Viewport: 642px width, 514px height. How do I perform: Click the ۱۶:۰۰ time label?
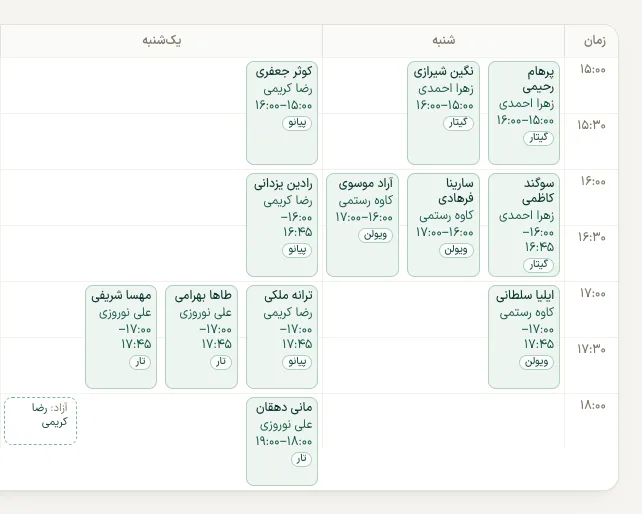[592, 181]
